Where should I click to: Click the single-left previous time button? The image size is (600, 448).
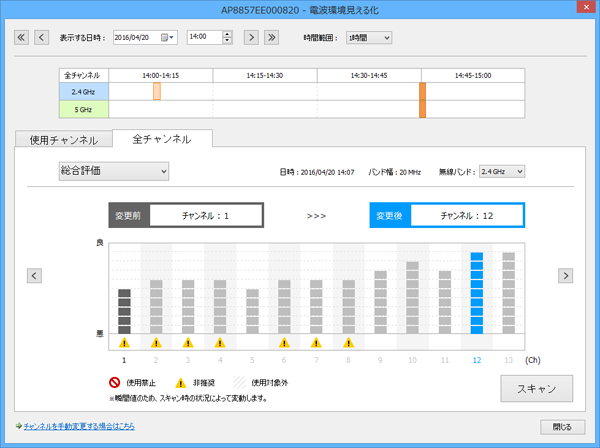click(41, 37)
